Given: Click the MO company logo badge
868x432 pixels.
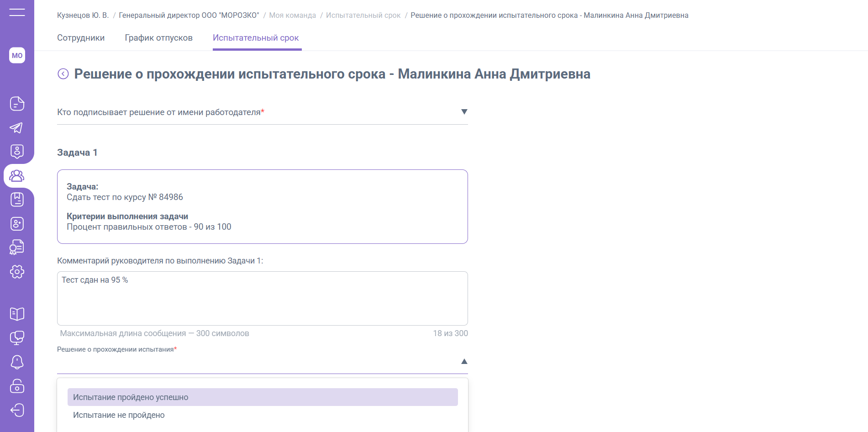Looking at the screenshot, I should coord(17,55).
